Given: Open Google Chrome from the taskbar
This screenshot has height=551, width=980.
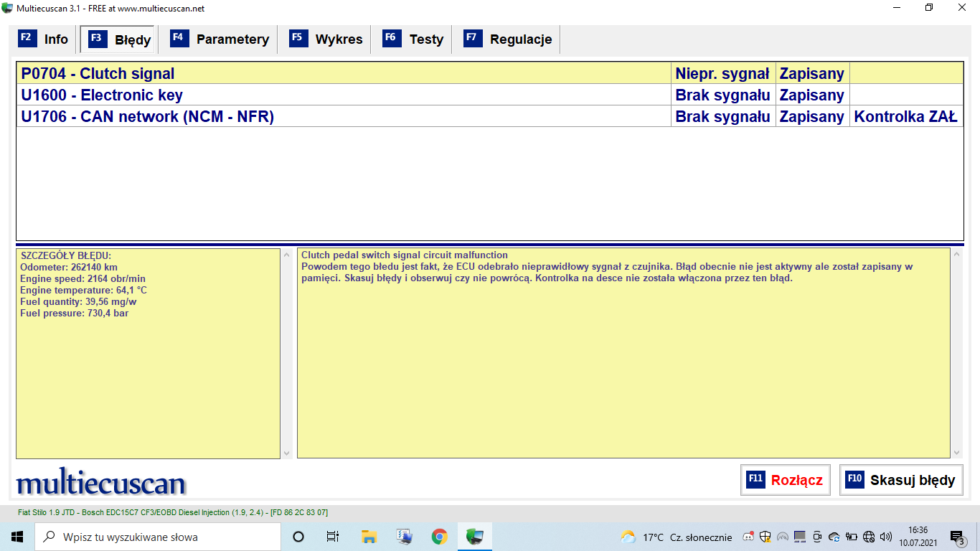Looking at the screenshot, I should click(x=439, y=537).
